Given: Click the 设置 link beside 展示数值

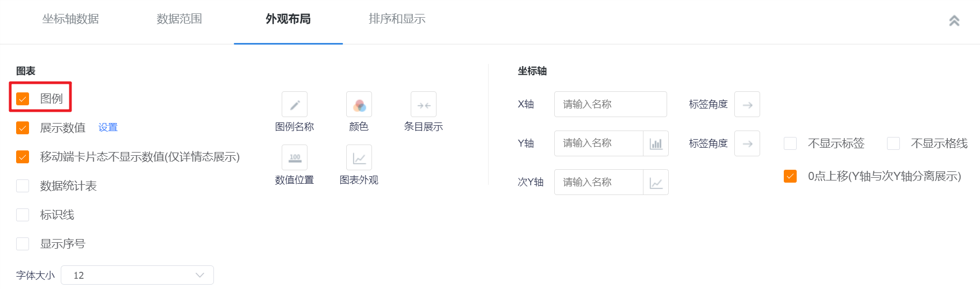Looking at the screenshot, I should (x=108, y=127).
